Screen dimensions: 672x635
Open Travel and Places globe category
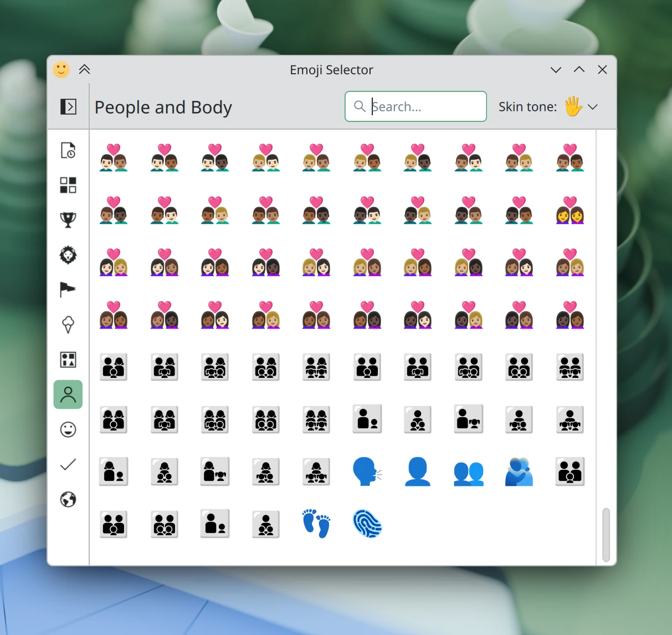[x=68, y=499]
